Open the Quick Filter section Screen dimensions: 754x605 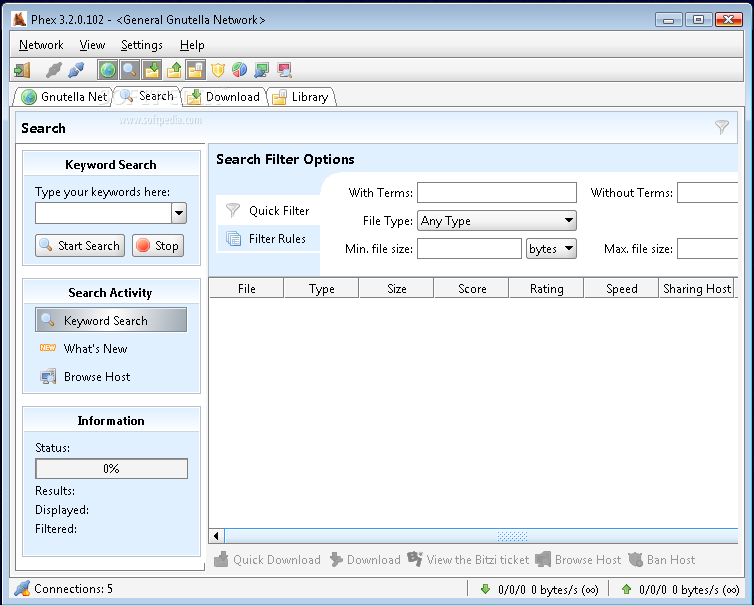tap(268, 211)
